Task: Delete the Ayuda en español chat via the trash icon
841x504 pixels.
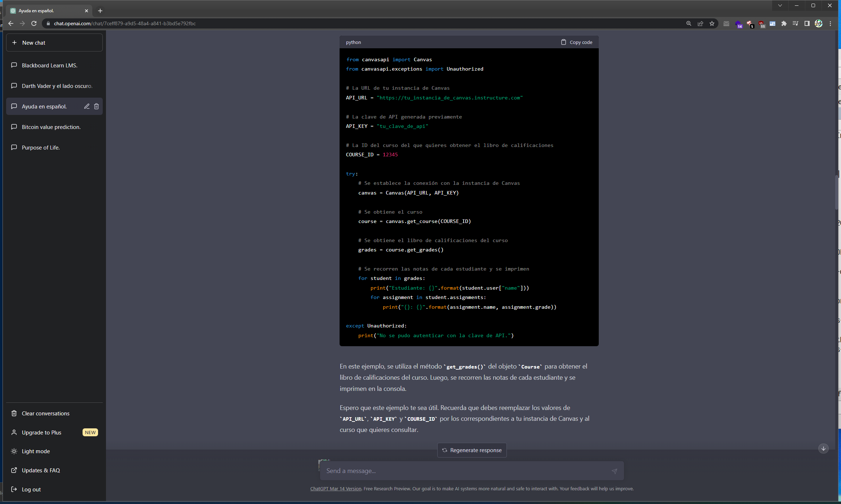Action: (x=96, y=106)
